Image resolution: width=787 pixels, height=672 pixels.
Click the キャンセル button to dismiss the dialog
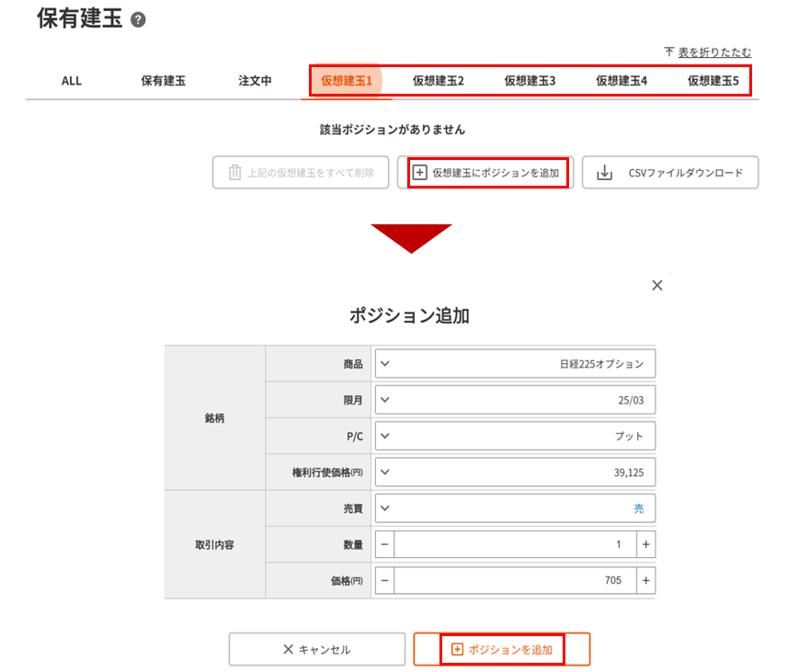point(316,648)
